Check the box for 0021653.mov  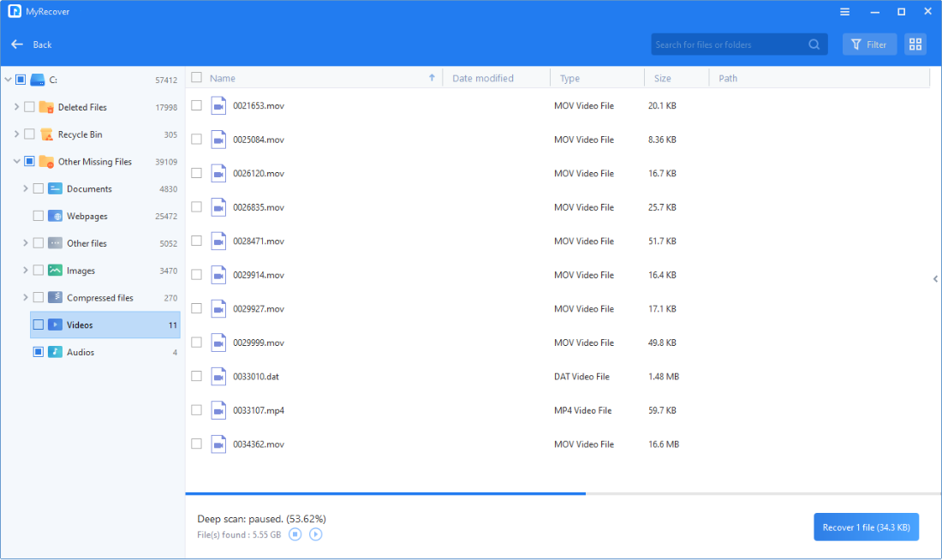coord(196,105)
